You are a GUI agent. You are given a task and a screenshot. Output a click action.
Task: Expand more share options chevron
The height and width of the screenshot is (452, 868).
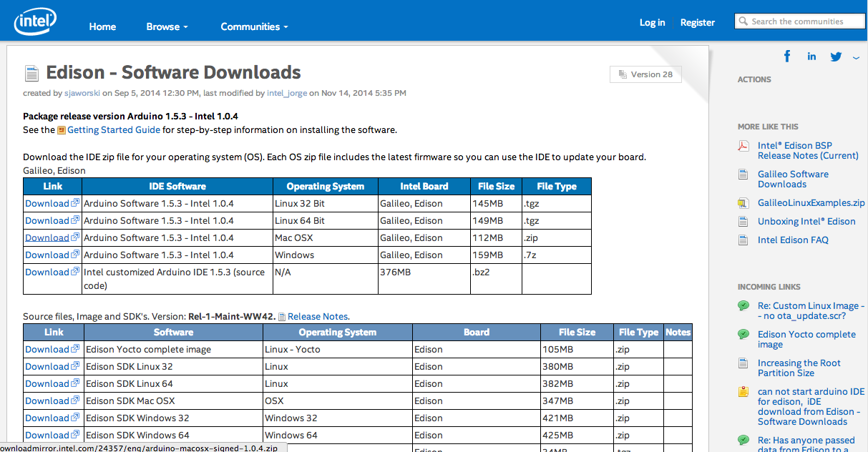pos(856,58)
